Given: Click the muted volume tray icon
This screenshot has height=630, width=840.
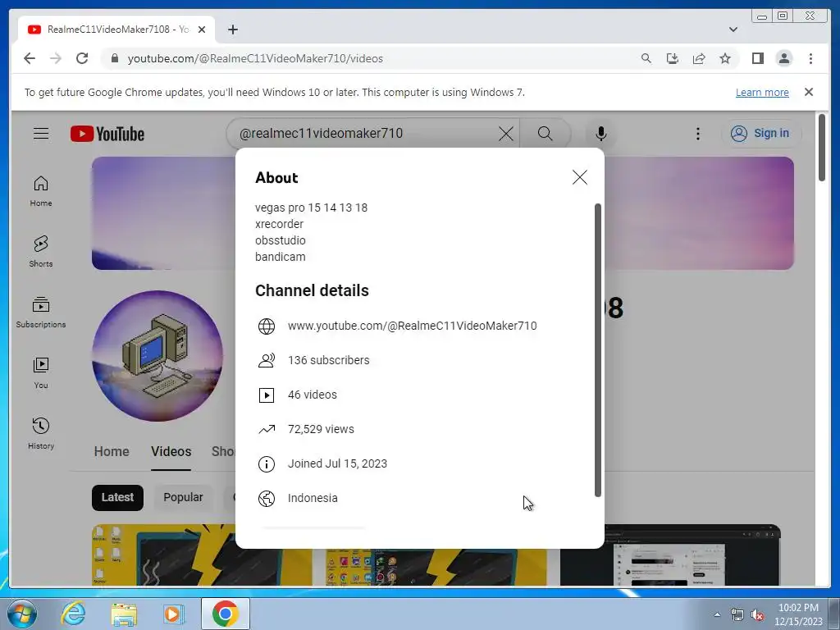Looking at the screenshot, I should coord(757,615).
